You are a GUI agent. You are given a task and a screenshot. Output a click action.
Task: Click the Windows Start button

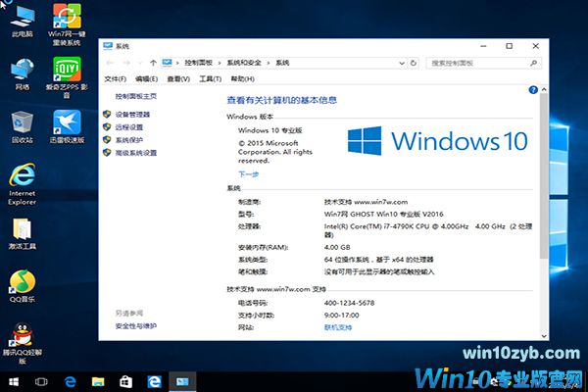tap(14, 382)
